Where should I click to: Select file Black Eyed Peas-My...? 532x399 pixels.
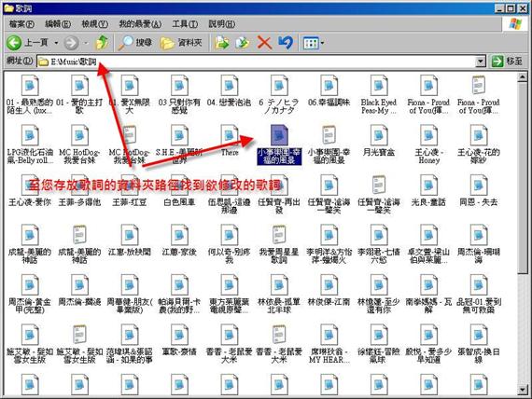379,94
